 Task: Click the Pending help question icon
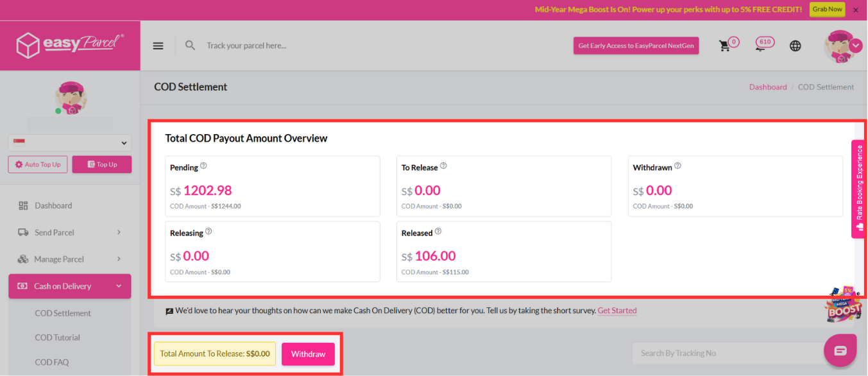(203, 166)
